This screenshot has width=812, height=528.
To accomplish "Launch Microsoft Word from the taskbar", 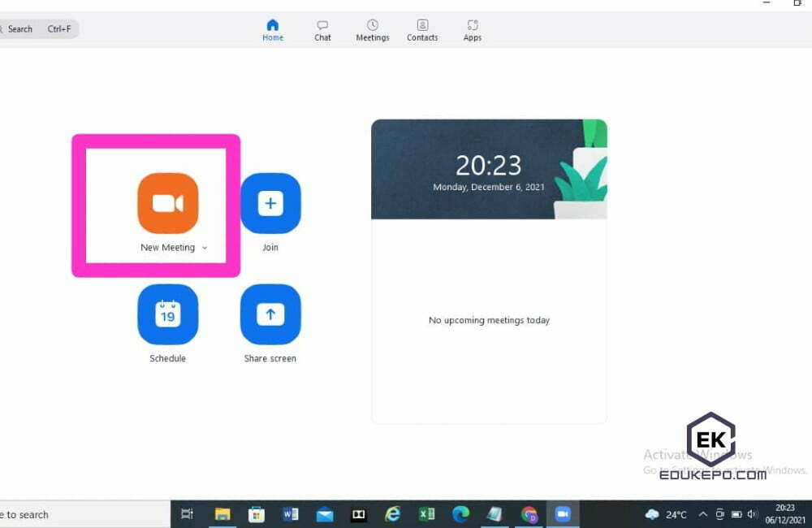I will point(290,513).
